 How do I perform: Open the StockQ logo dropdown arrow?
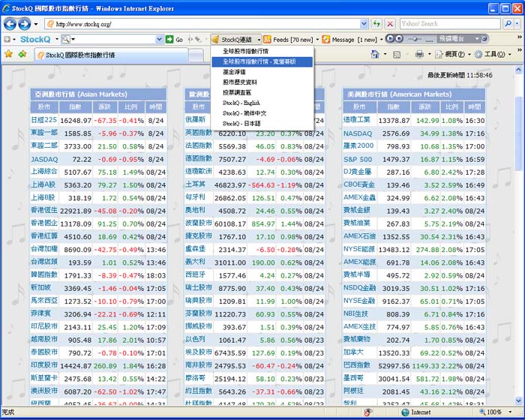[56, 40]
